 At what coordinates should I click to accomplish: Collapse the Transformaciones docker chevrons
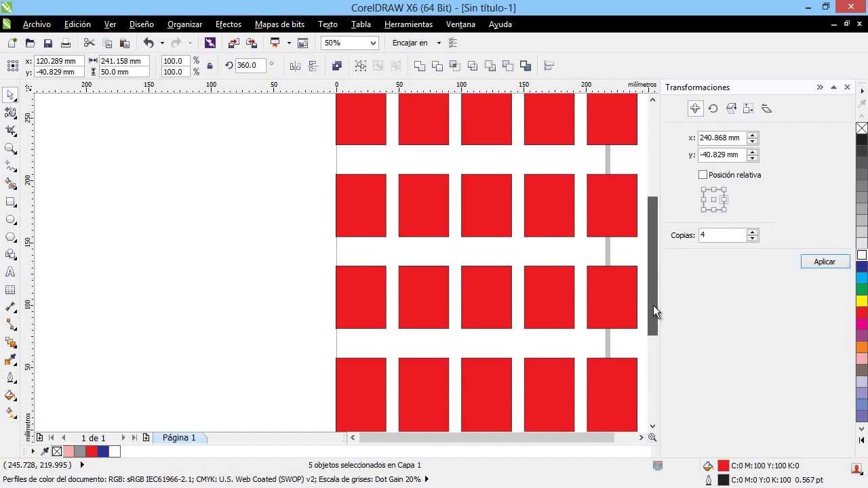tap(820, 87)
